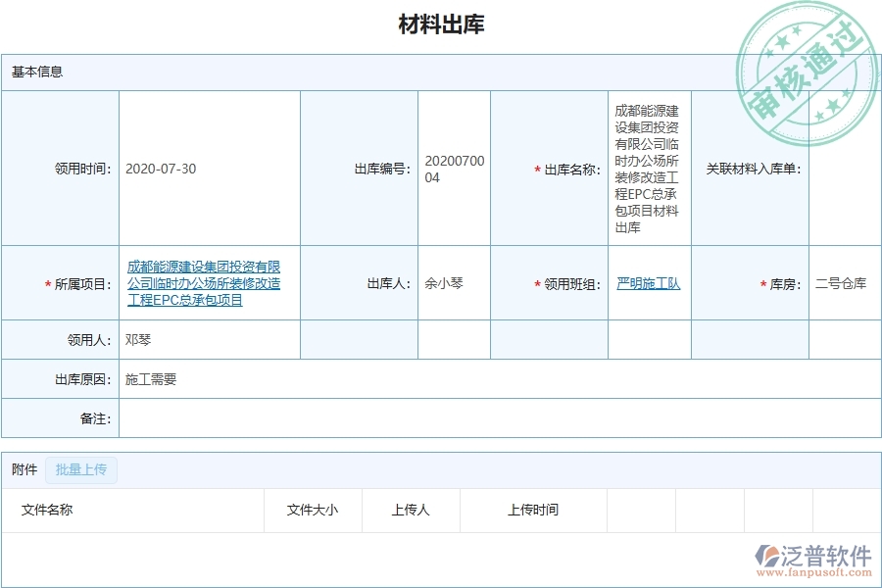Click the 库房 value 二号仓库
Viewport: 882px width, 588px height.
[x=842, y=283]
